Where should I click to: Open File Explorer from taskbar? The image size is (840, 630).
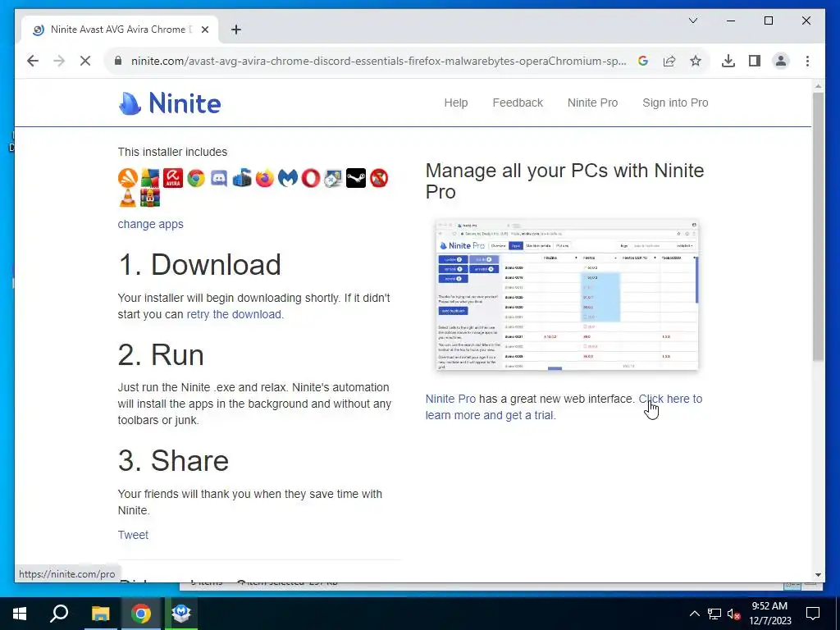[100, 614]
